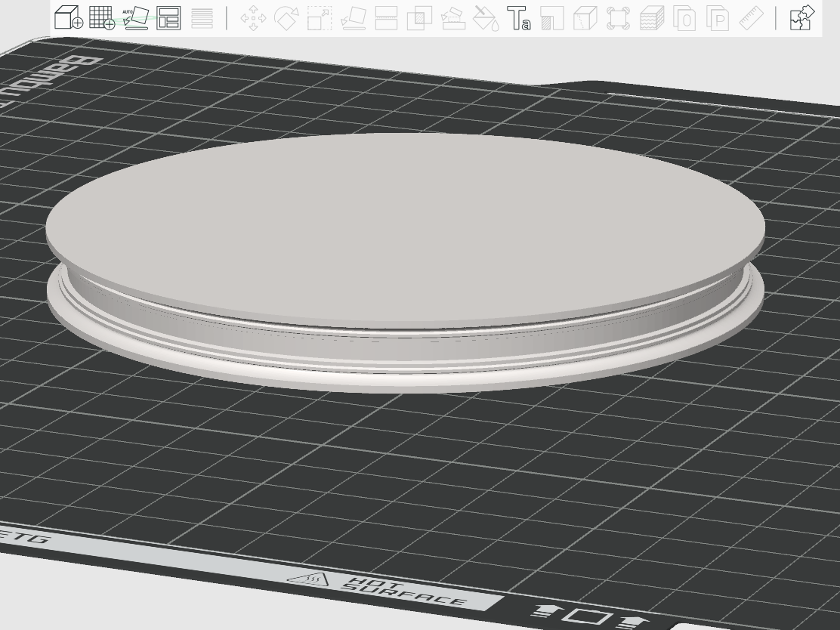Select the Cut tool
Viewport: 840px width, 630px height.
tap(386, 17)
